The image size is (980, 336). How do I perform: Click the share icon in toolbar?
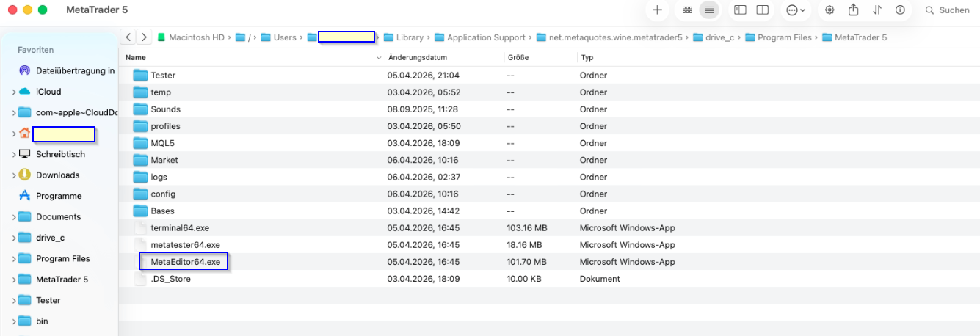(x=853, y=10)
